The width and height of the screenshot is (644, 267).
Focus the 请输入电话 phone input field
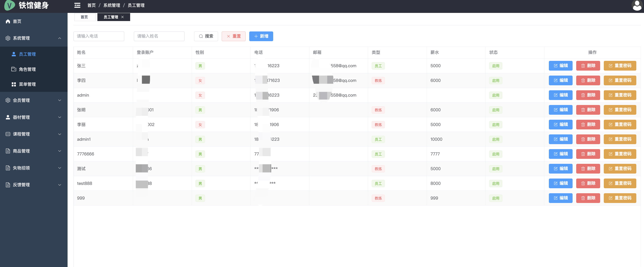pos(99,36)
